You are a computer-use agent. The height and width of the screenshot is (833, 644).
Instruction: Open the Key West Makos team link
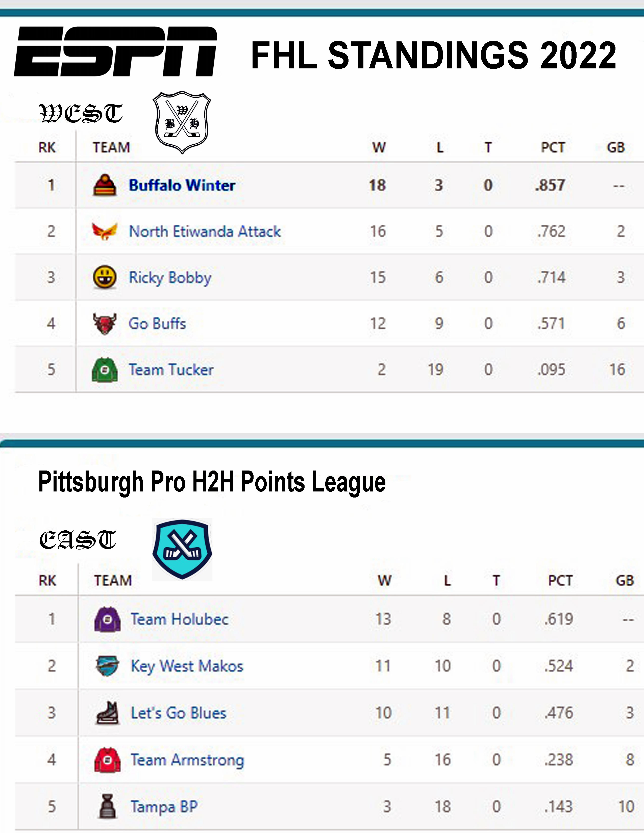coord(187,666)
